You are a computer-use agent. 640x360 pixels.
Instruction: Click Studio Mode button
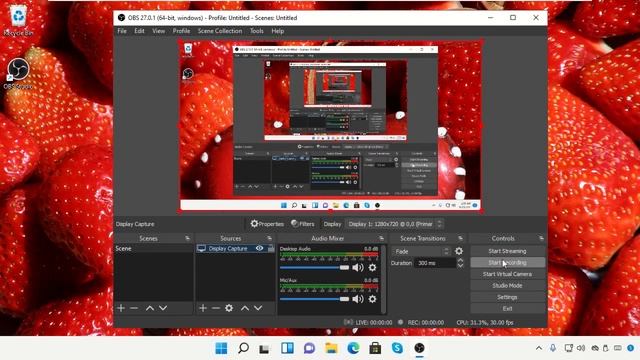click(507, 285)
